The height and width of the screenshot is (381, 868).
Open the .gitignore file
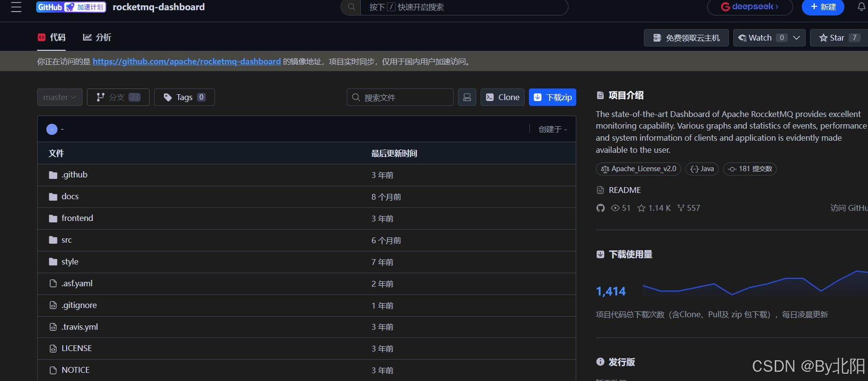(79, 305)
